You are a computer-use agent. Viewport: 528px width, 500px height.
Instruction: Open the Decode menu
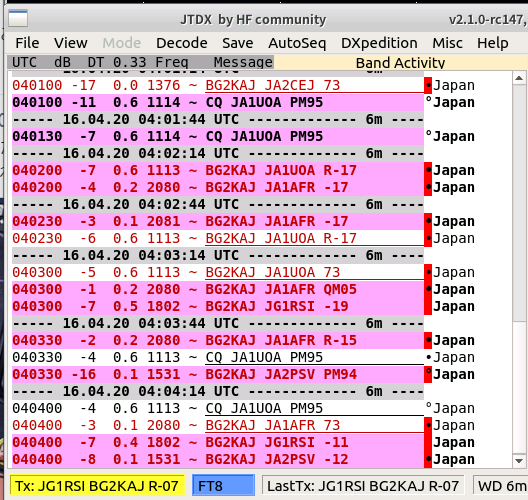click(182, 43)
